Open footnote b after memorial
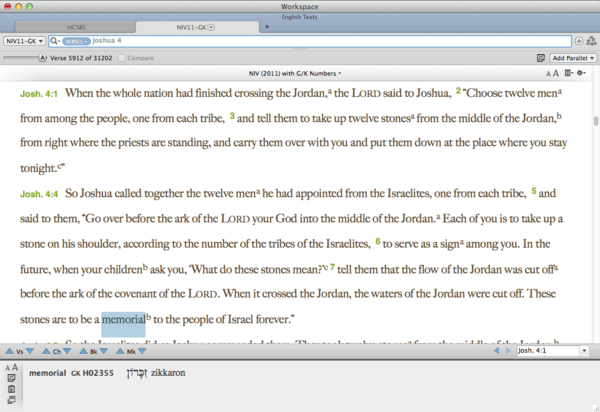Screen dimensions: 600x412 pyautogui.click(x=148, y=317)
